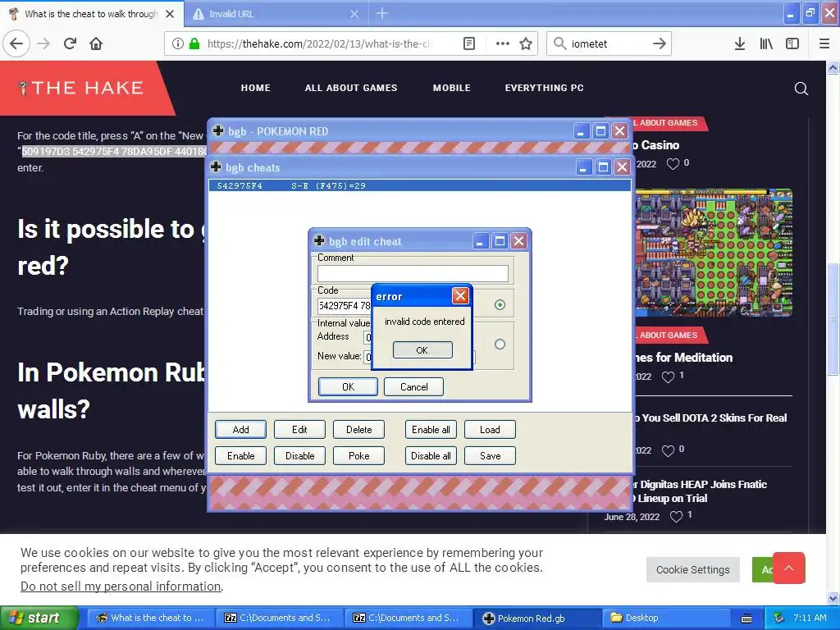
Task: Like the Meditation article heart icon
Action: (668, 377)
